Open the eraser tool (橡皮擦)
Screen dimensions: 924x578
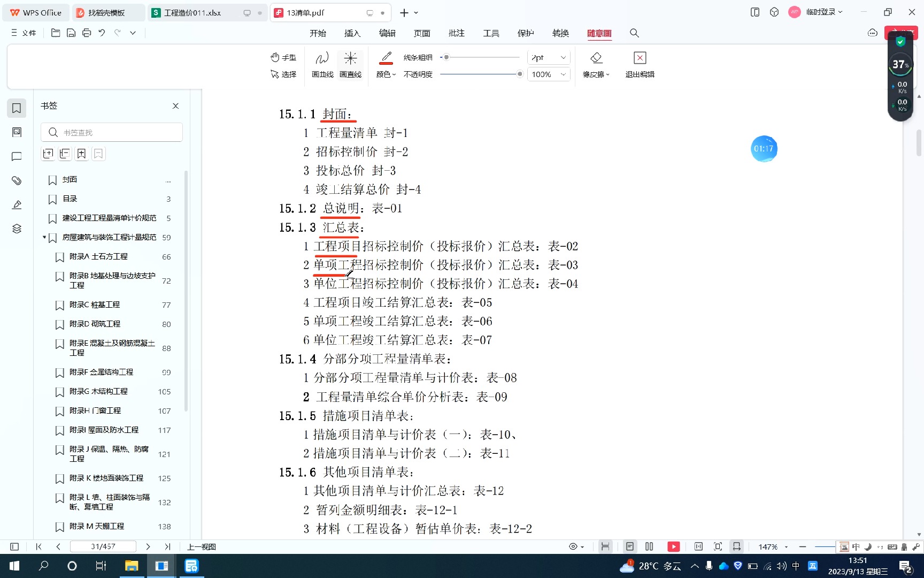click(596, 65)
